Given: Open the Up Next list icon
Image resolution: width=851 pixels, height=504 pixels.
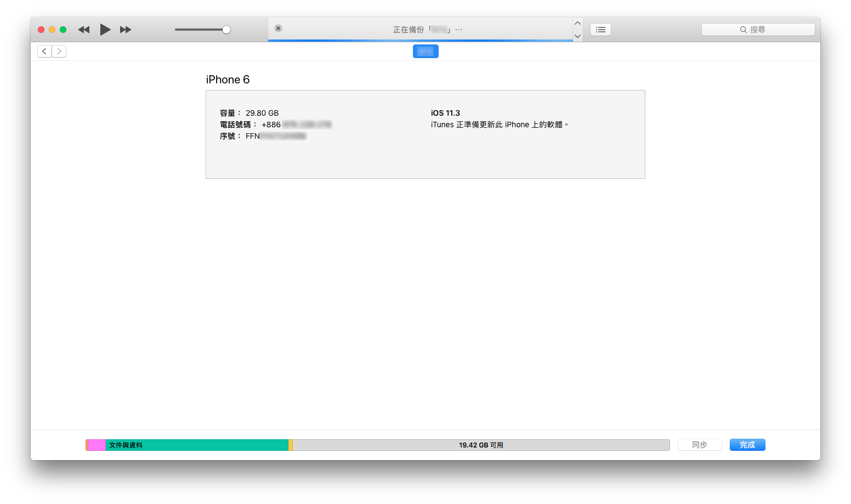Looking at the screenshot, I should (600, 30).
